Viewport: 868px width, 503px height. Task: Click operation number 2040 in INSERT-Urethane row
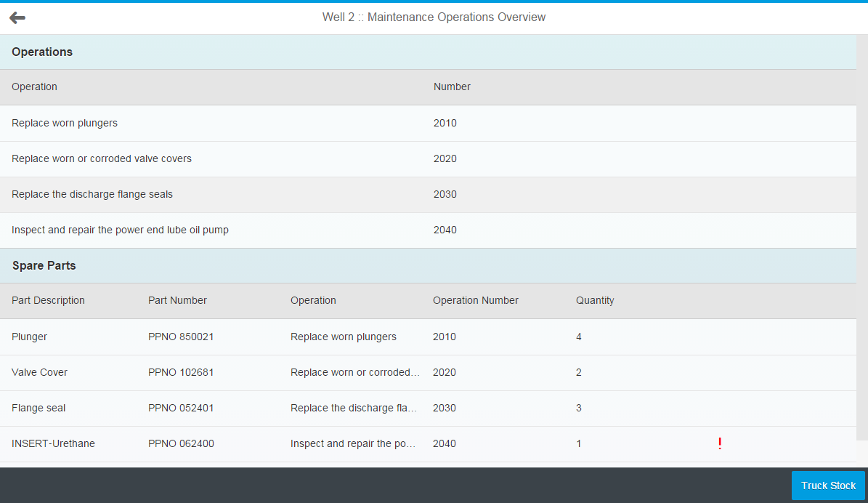click(445, 443)
